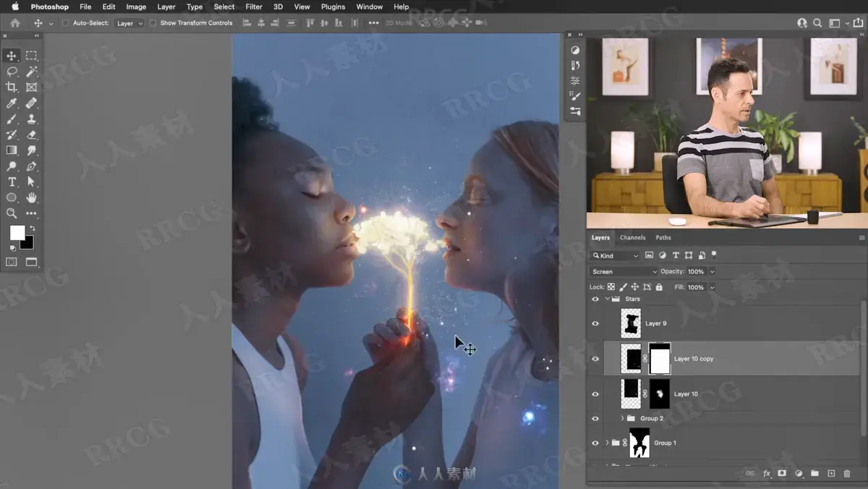The width and height of the screenshot is (868, 489).
Task: Open the Opacity slider dropdown arrow
Action: pyautogui.click(x=712, y=271)
